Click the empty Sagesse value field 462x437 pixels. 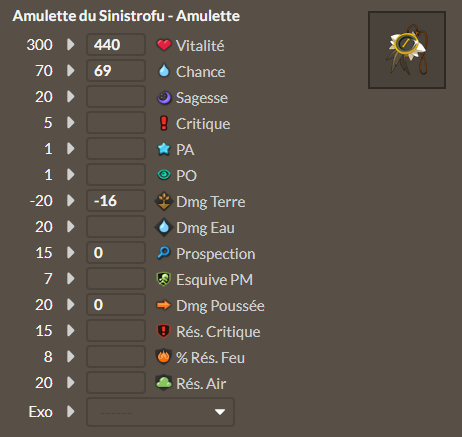[x=116, y=96]
